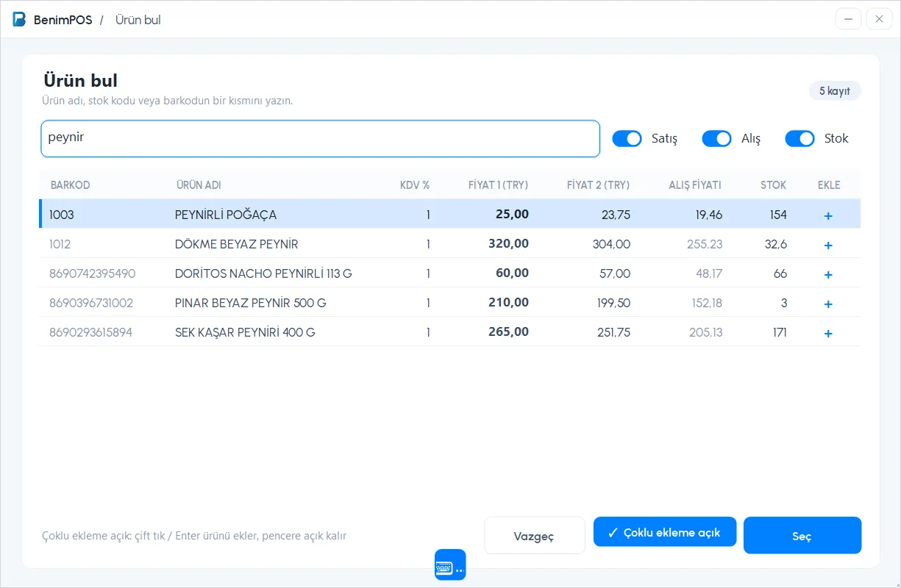Click the second price 57,00 cell
Viewport: 901px width, 588px height.
[615, 273]
